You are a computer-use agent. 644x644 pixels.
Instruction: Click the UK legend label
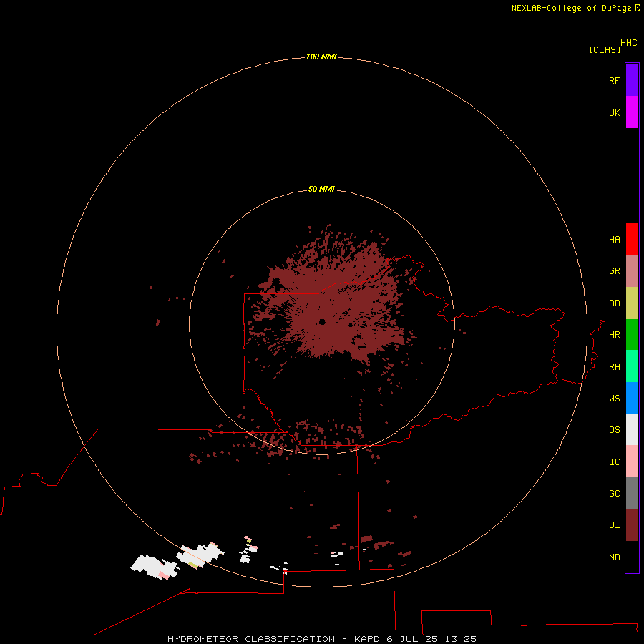[615, 112]
